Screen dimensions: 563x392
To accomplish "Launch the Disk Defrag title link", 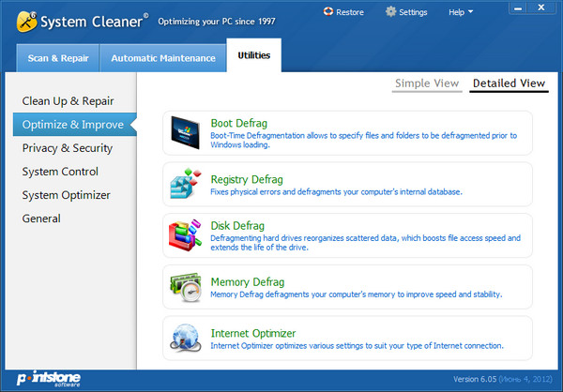I will coord(237,226).
